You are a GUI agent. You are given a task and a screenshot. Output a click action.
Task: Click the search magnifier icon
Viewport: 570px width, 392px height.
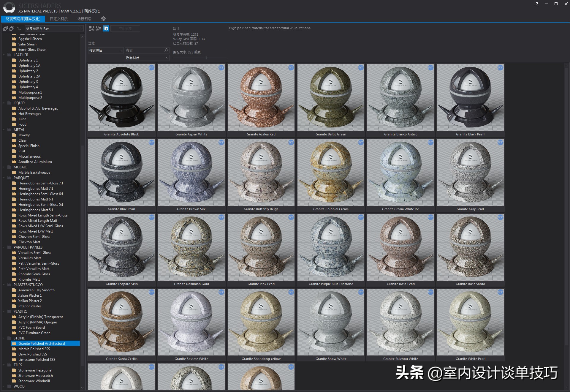point(166,50)
